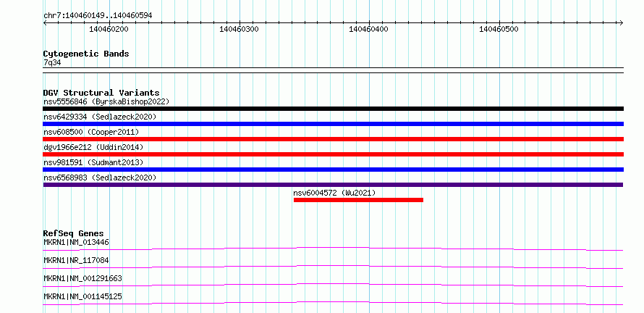The image size is (644, 313).
Task: Click ruler position label 140460300
Action: coord(239,29)
